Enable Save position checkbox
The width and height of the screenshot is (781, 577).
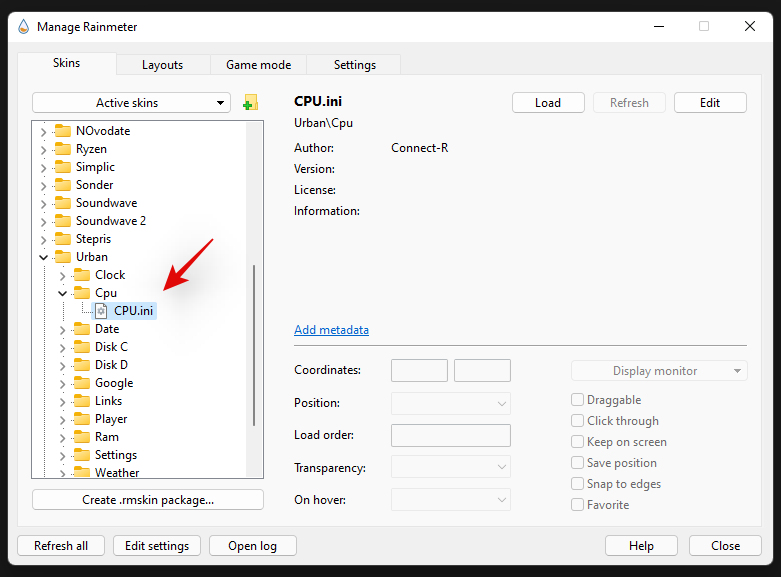(x=577, y=462)
